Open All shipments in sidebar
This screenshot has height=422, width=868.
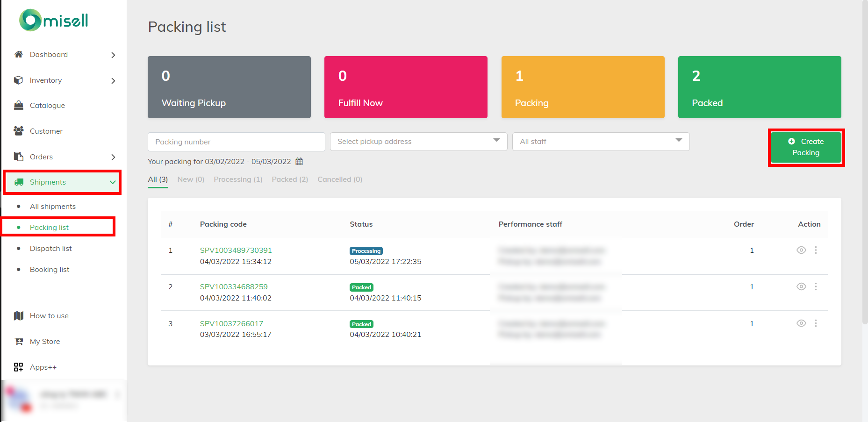tap(53, 207)
